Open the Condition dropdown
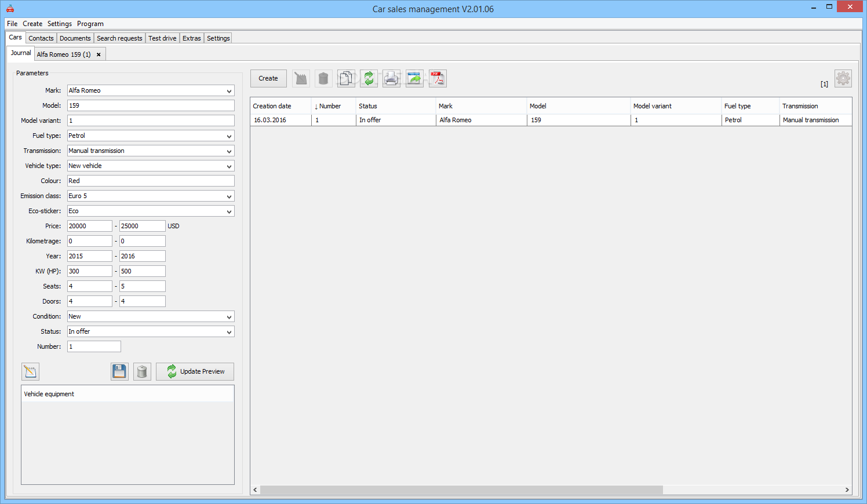867x504 pixels. (230, 317)
